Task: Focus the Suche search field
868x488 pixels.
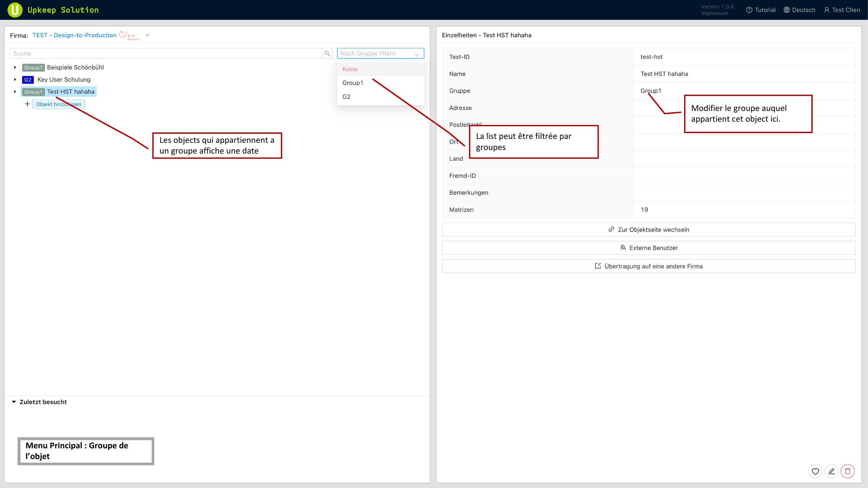Action: [x=167, y=53]
